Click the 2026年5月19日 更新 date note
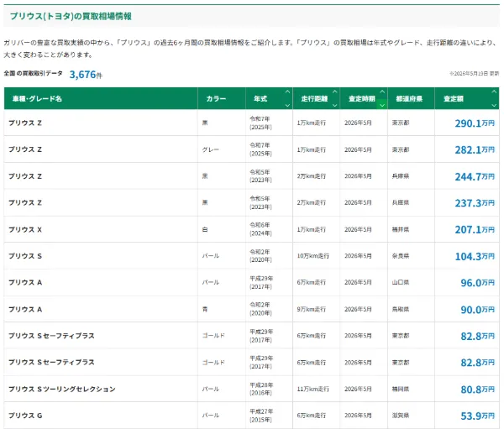Viewport: 504px width, 429px height. point(474,74)
